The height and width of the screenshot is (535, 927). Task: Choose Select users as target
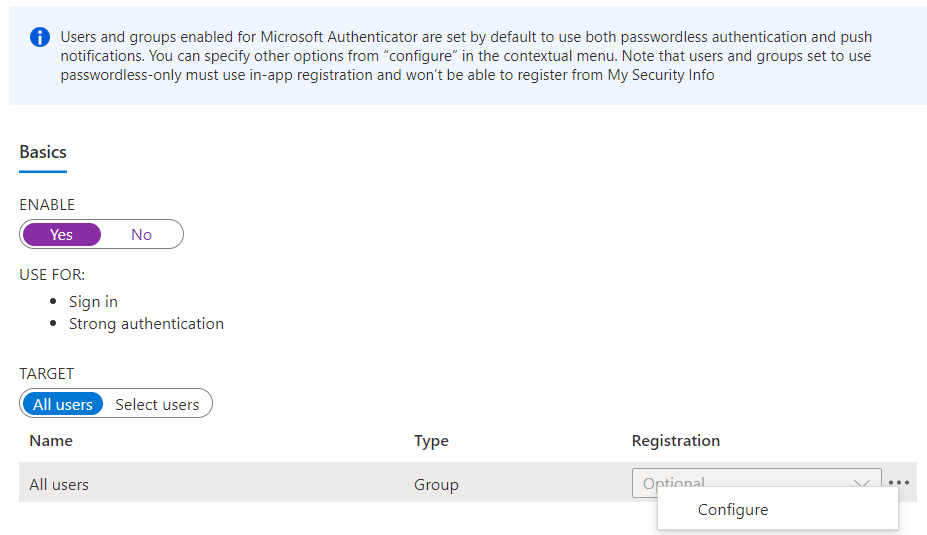point(157,404)
